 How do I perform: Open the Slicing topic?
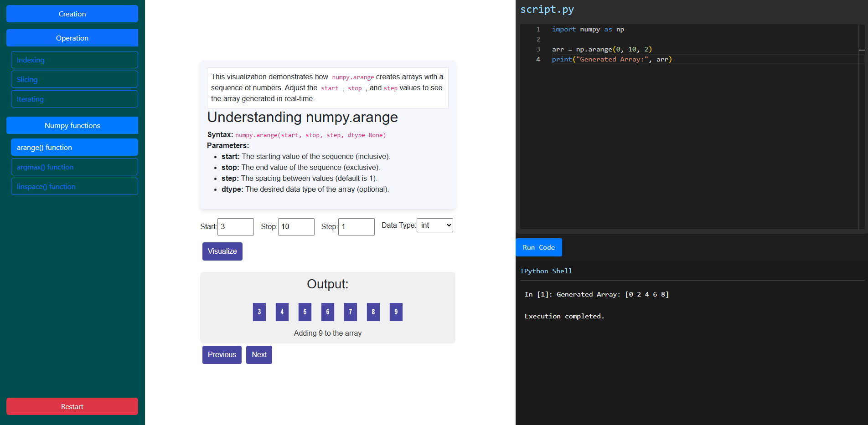pyautogui.click(x=74, y=79)
